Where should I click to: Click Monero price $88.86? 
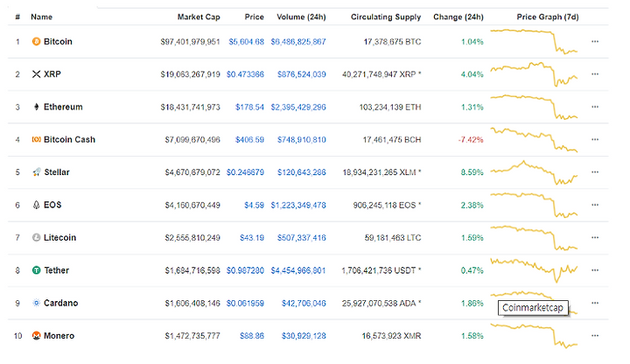tap(252, 336)
